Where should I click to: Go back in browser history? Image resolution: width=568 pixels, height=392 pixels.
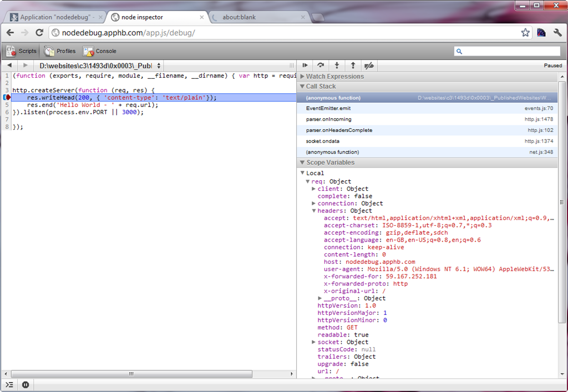10,33
